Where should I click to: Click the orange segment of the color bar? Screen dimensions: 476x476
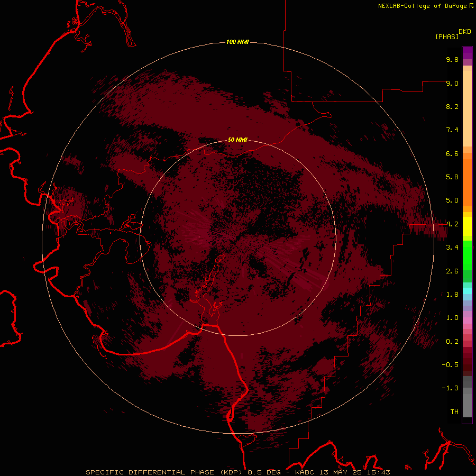pos(467,182)
